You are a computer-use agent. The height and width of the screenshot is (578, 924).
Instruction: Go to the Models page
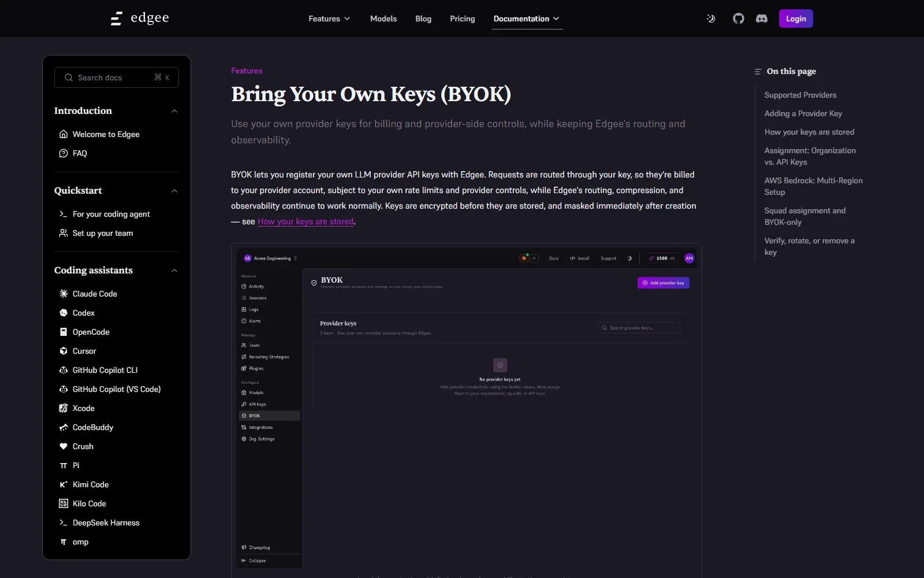pyautogui.click(x=383, y=18)
